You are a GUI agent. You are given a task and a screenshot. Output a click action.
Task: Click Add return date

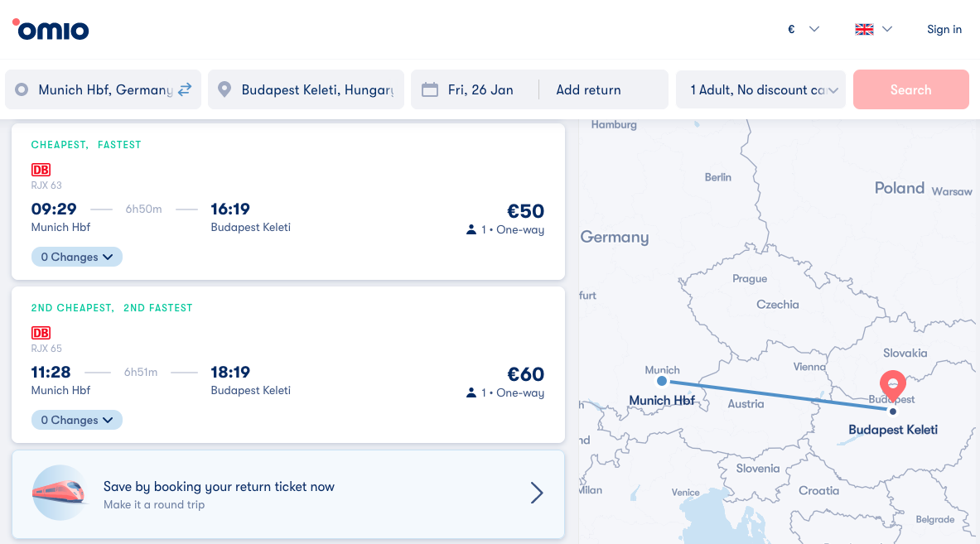pyautogui.click(x=588, y=89)
